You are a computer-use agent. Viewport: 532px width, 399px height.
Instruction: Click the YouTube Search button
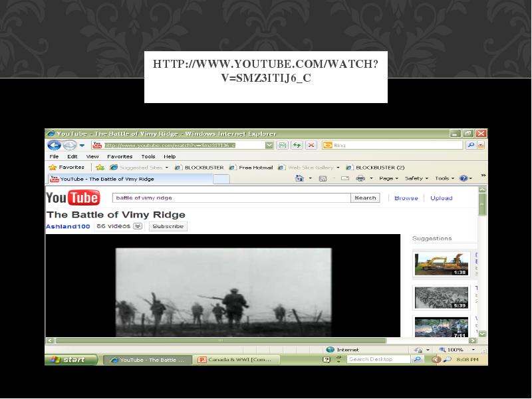pyautogui.click(x=365, y=198)
